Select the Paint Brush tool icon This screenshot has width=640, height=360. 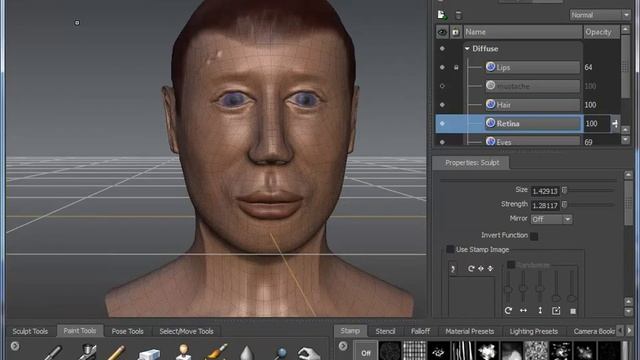(53, 352)
